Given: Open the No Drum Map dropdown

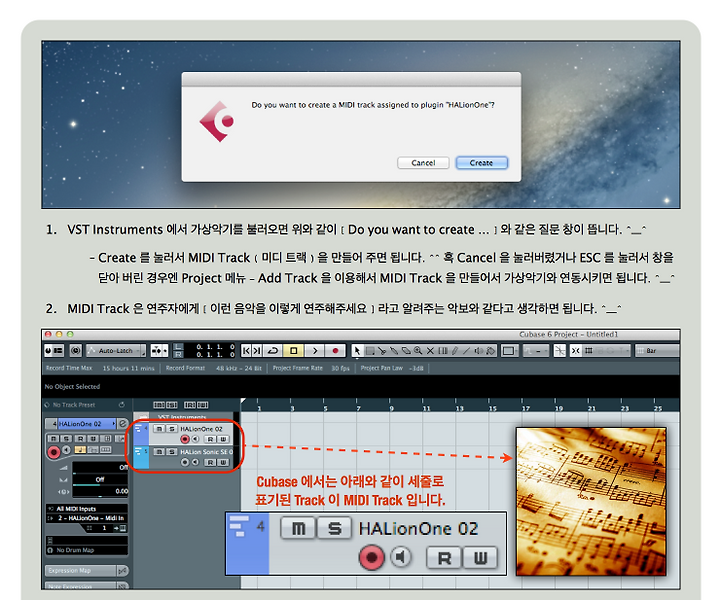Looking at the screenshot, I should [87, 550].
